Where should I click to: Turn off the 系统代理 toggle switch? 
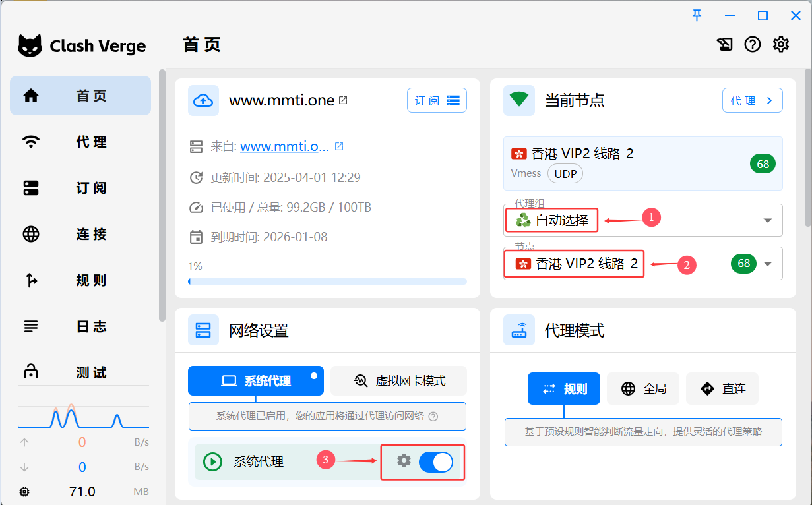click(436, 462)
